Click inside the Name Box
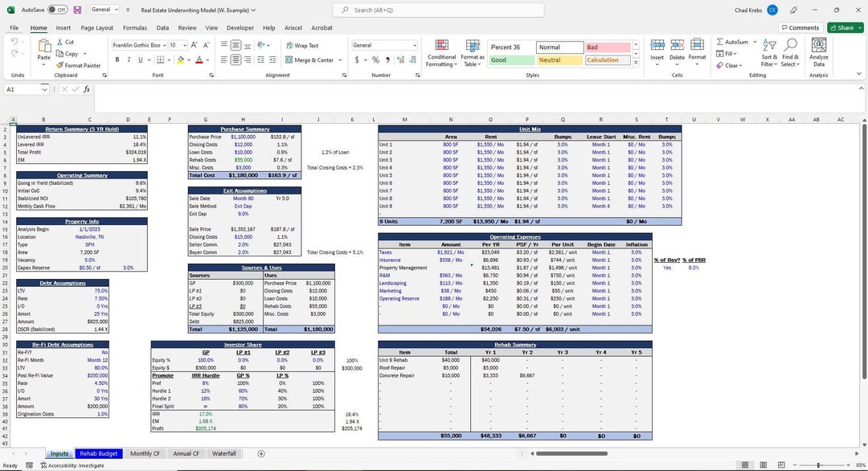Viewport: 868px width, 471px height. [x=24, y=89]
